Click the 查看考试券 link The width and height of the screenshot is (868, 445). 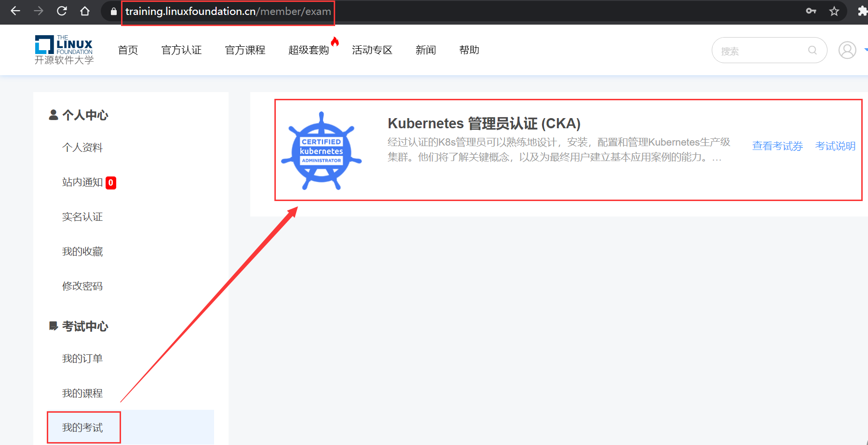click(x=777, y=146)
